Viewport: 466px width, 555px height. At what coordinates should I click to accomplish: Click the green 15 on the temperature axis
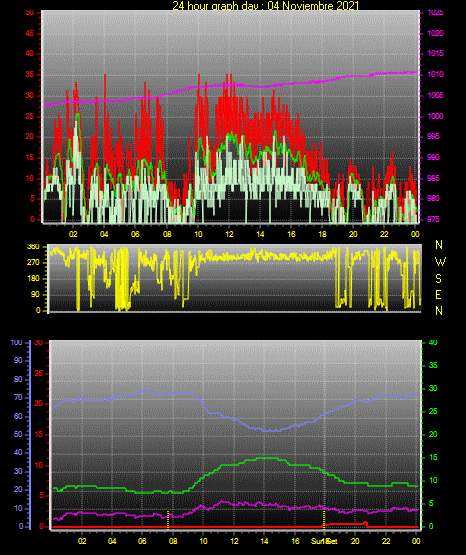tap(433, 457)
